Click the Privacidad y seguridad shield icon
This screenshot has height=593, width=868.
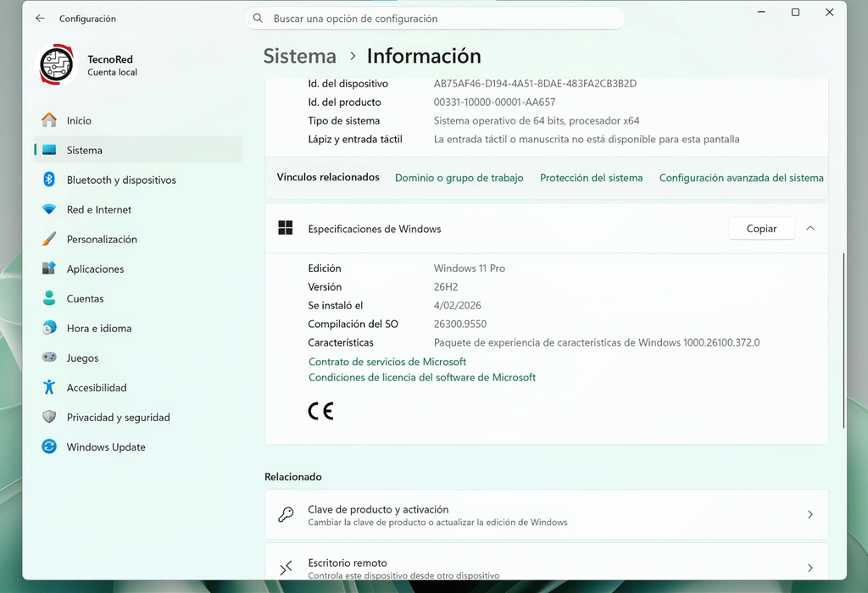pyautogui.click(x=49, y=417)
